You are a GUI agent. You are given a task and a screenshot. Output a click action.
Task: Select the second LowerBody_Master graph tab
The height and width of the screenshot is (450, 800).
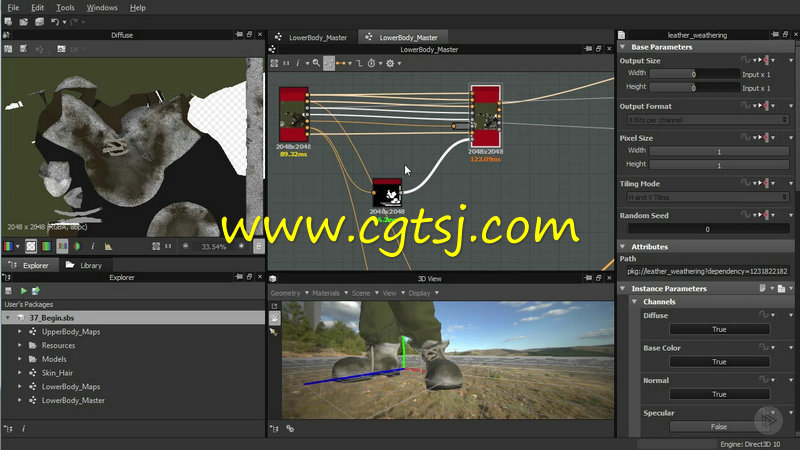(402, 37)
